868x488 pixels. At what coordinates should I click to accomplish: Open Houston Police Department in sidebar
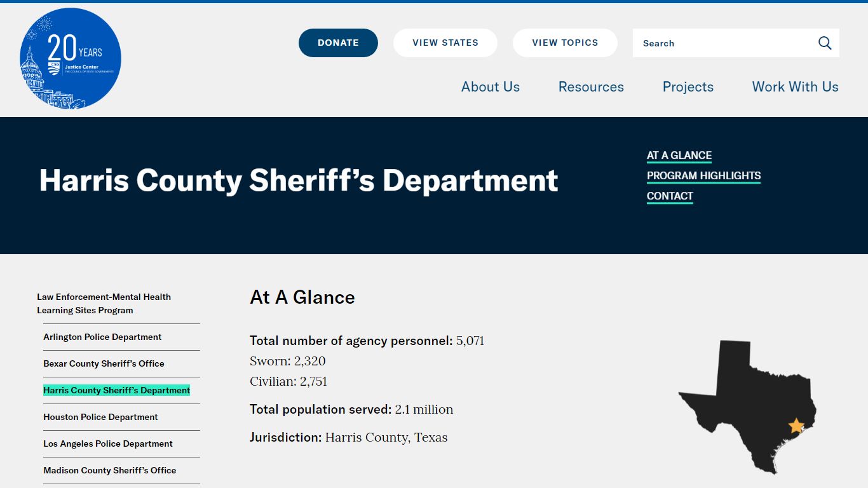pos(100,417)
